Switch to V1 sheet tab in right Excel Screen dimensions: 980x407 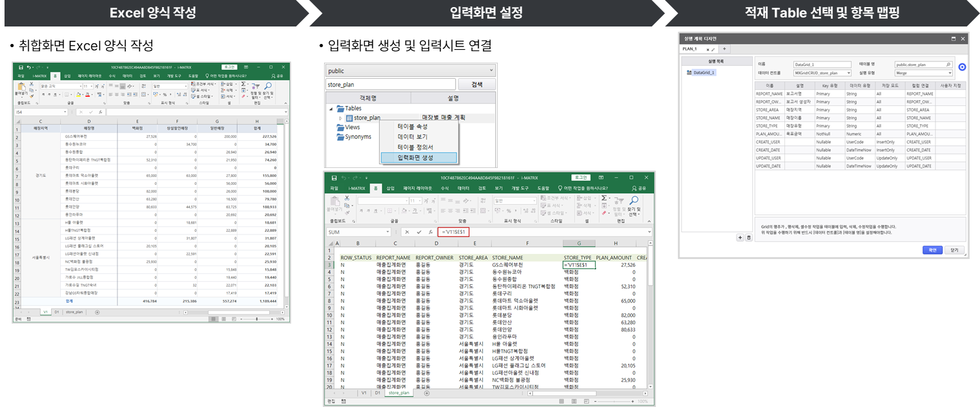click(x=363, y=393)
